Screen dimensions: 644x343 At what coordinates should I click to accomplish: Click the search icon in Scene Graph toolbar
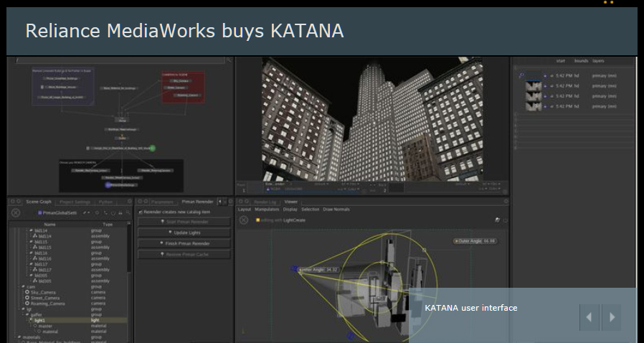pos(128,213)
